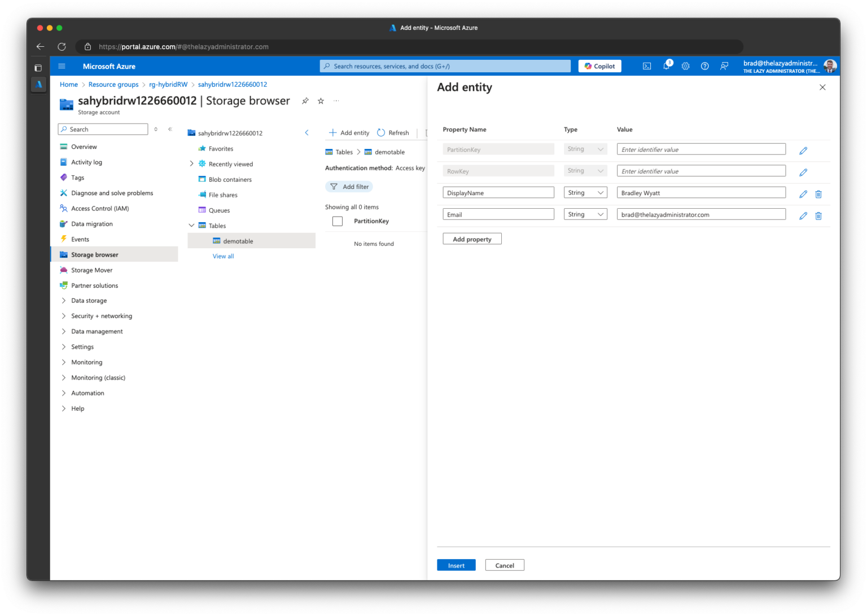The height and width of the screenshot is (616, 867).
Task: Click Add entity in the toolbar
Action: point(349,133)
